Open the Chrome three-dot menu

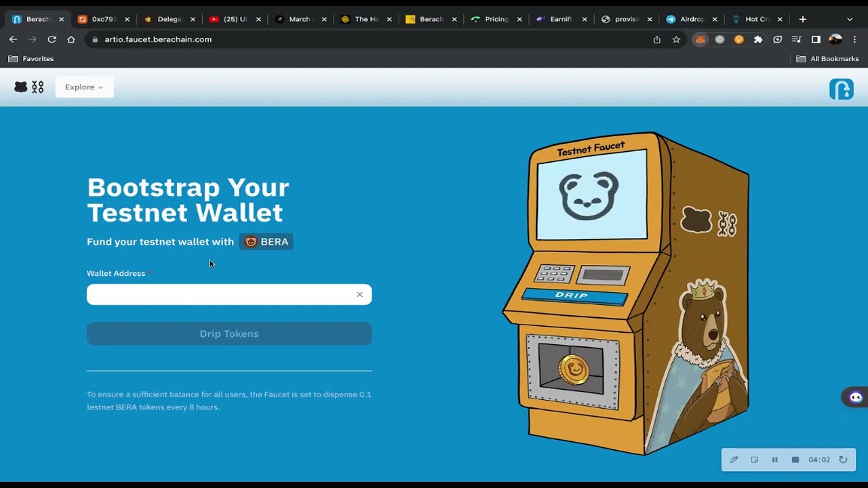pyautogui.click(x=854, y=39)
